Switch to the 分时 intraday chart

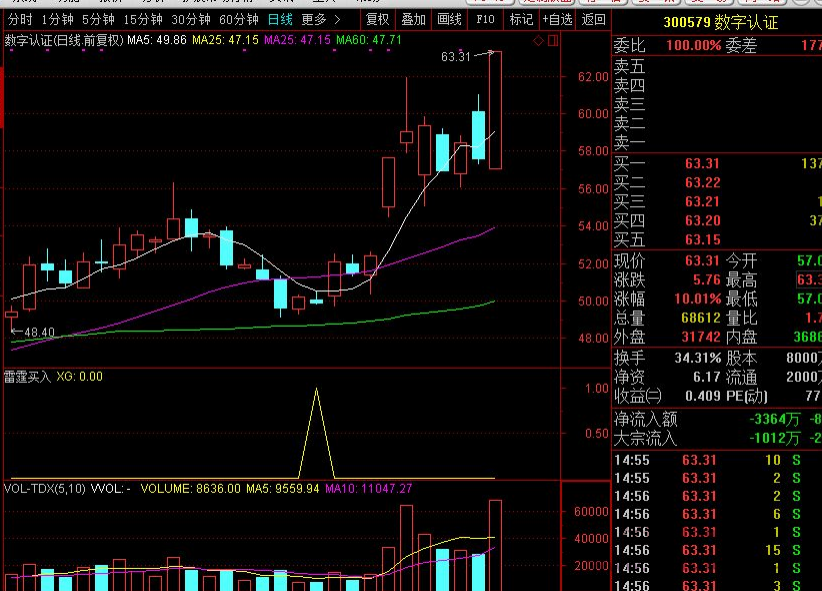(19, 19)
